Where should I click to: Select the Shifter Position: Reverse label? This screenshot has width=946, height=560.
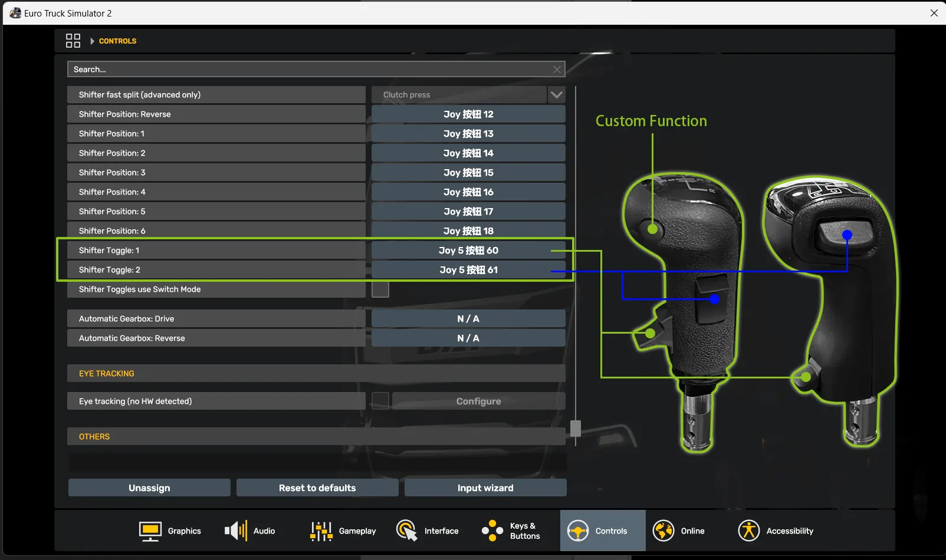tap(216, 114)
